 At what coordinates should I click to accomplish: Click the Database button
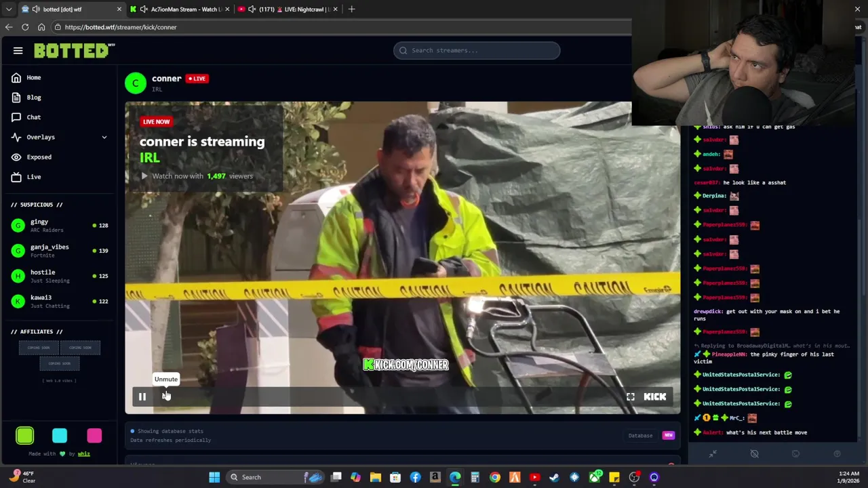pyautogui.click(x=640, y=436)
